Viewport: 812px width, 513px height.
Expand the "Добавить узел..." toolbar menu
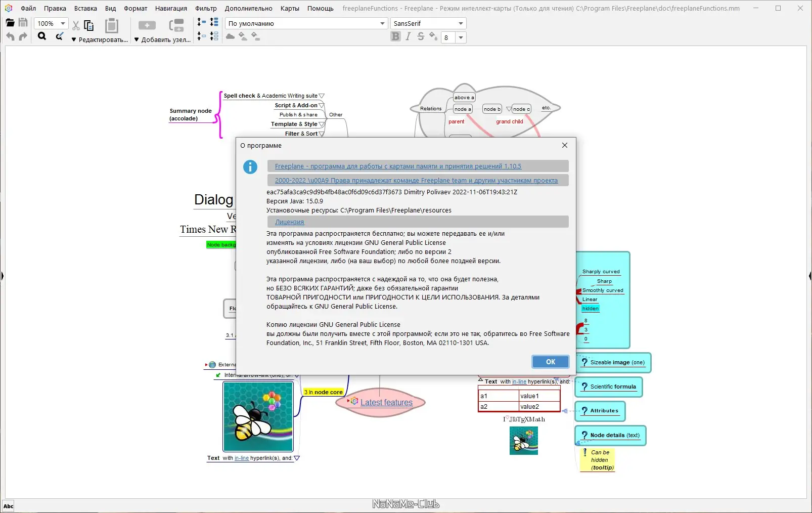[x=162, y=39]
